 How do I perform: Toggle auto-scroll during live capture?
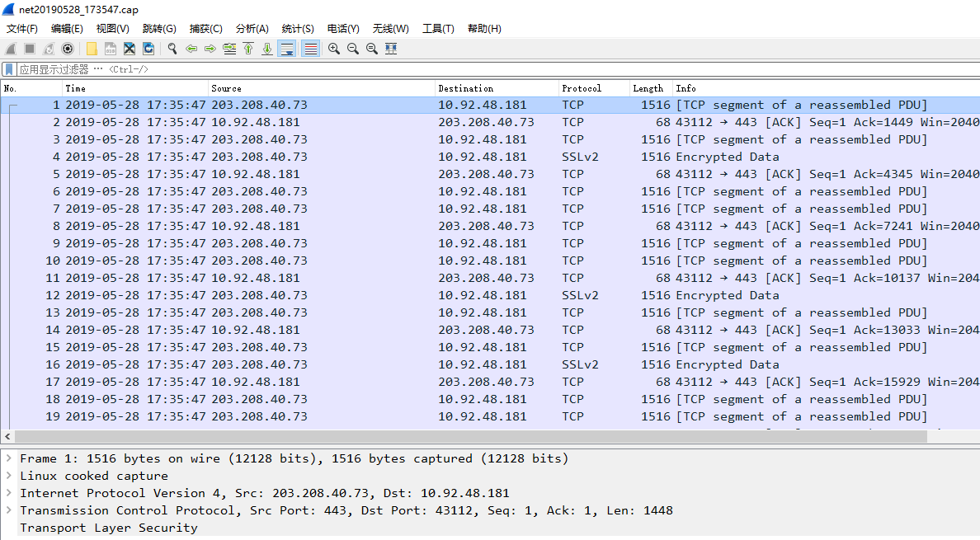[x=287, y=49]
